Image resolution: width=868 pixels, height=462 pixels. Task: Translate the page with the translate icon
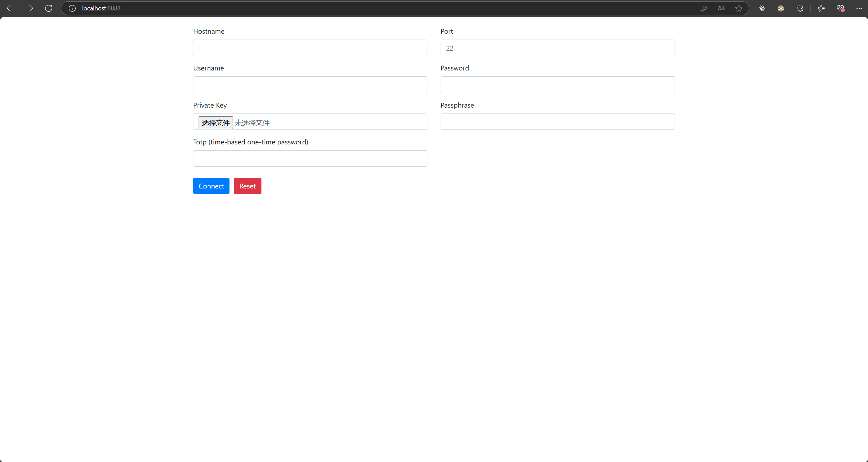coord(721,8)
